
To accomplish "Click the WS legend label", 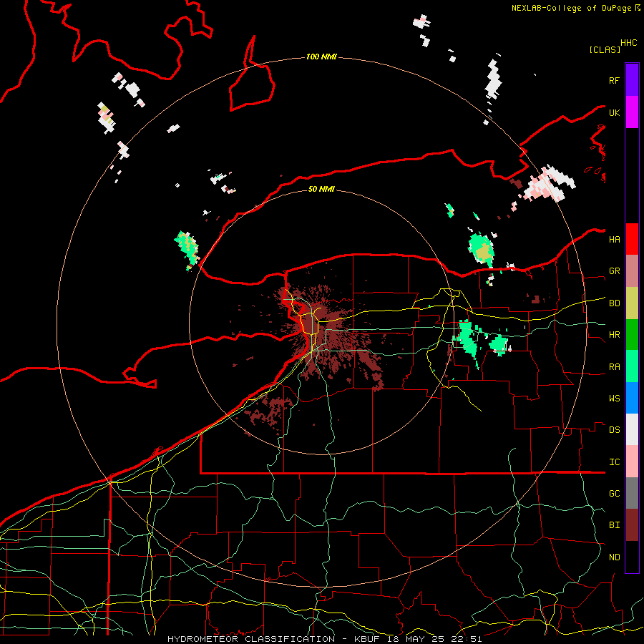I will (x=615, y=399).
